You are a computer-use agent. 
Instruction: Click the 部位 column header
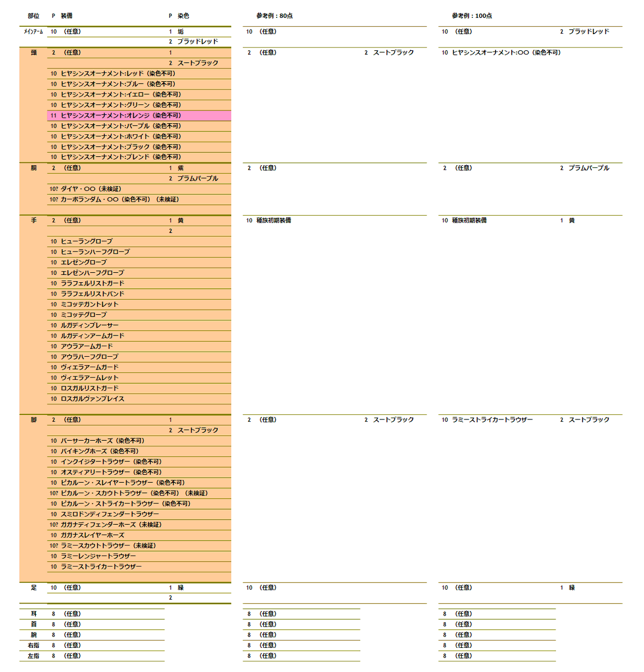[x=34, y=16]
